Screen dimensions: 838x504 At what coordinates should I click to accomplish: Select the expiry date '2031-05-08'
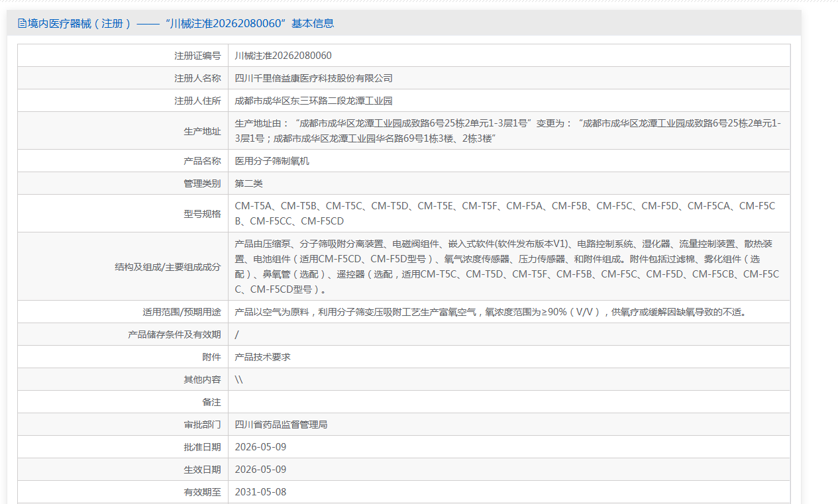261,492
